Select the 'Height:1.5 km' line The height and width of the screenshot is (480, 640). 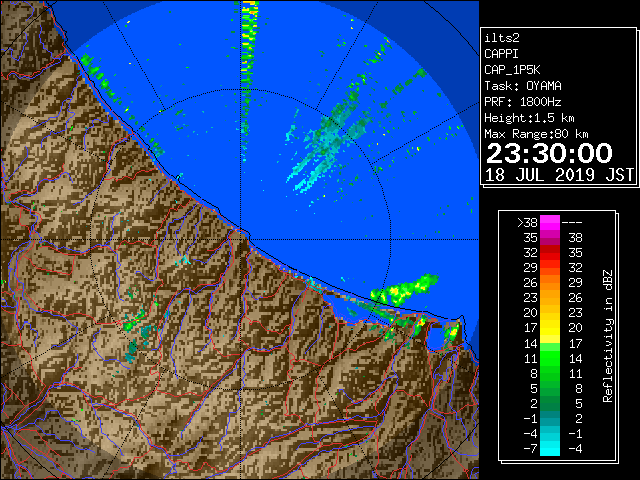pos(529,118)
